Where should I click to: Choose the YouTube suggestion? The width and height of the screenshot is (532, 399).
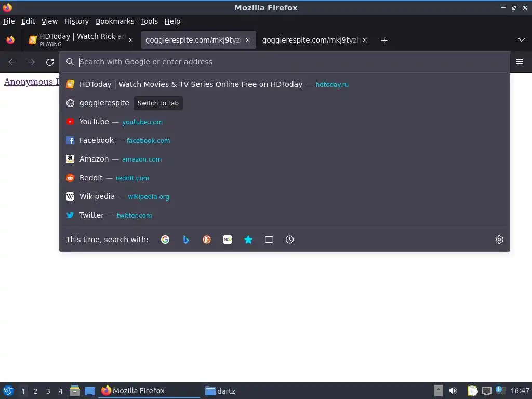[x=285, y=122]
